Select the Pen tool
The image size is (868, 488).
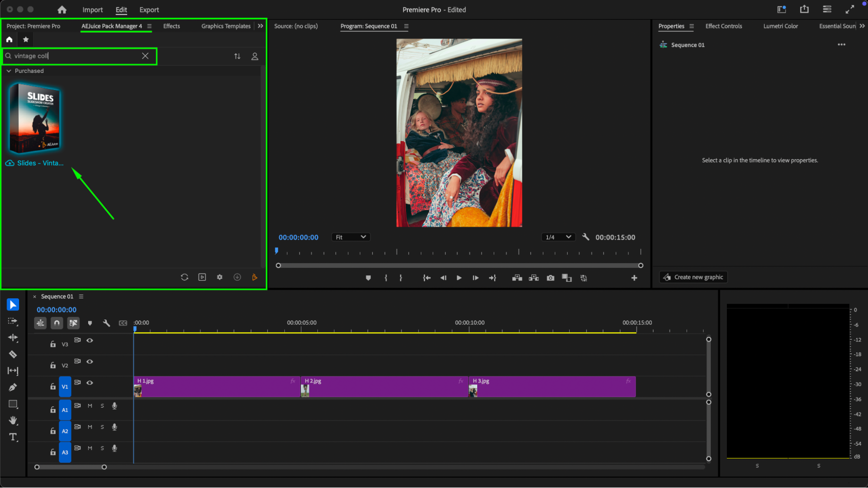pos(13,387)
